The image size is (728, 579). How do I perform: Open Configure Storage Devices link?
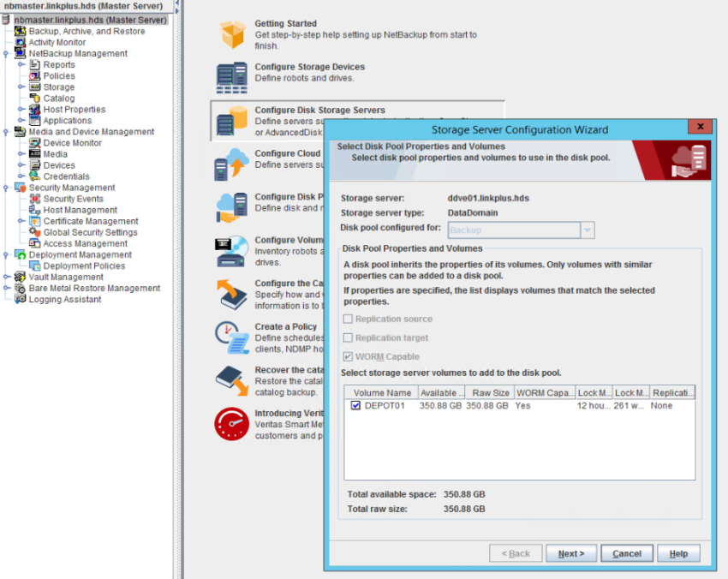pos(310,67)
